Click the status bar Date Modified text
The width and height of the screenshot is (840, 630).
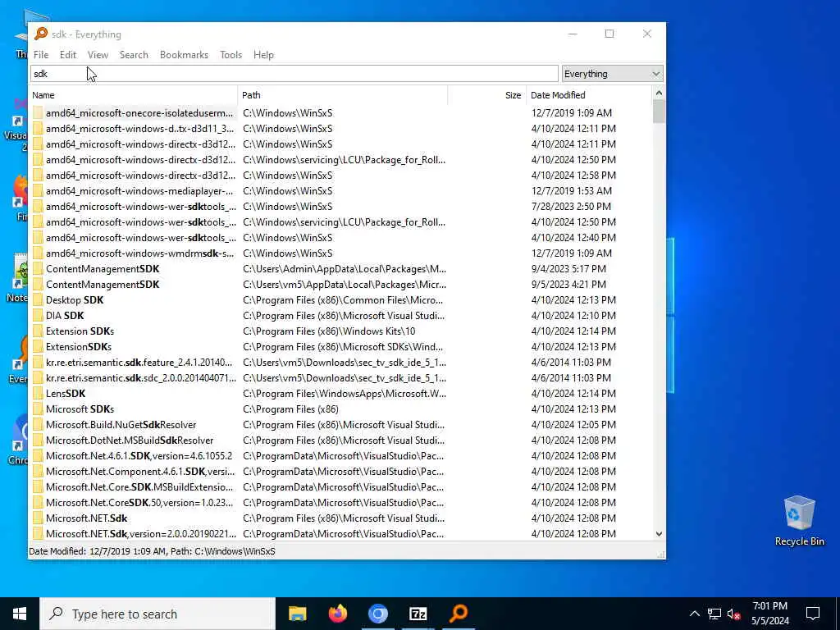152,550
